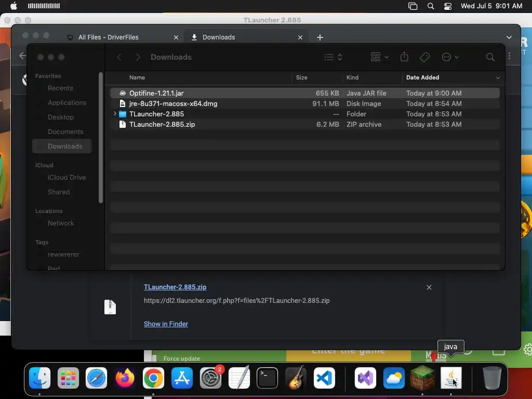Launch Firefox from the dock
The width and height of the screenshot is (532, 399).
(125, 378)
